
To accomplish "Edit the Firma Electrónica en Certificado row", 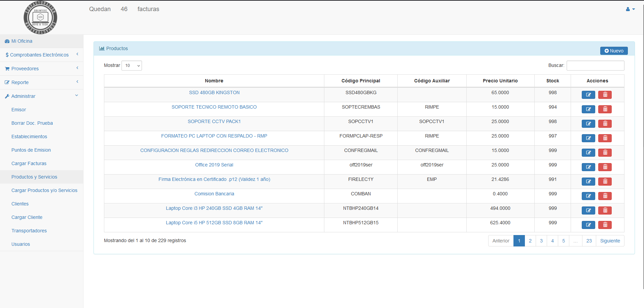I will pyautogui.click(x=588, y=182).
